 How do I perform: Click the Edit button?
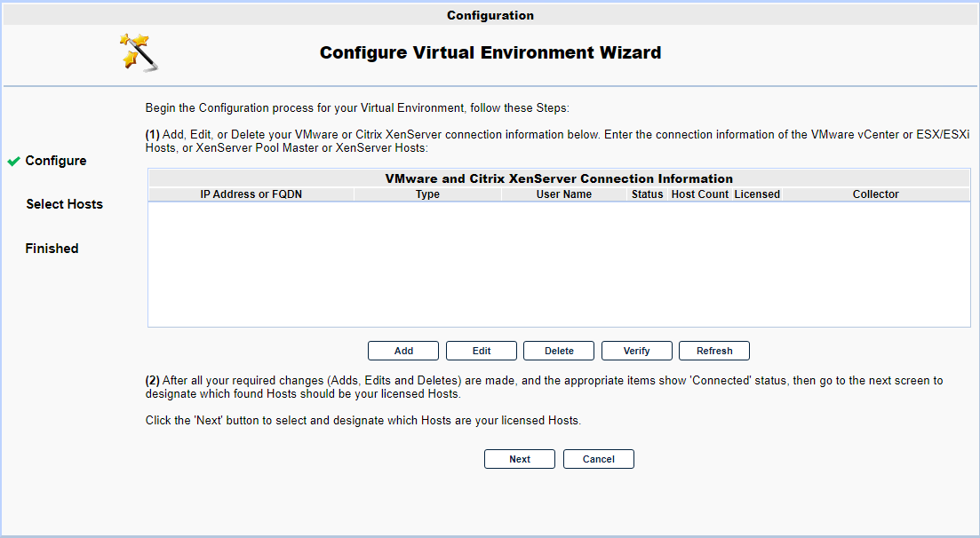(x=481, y=351)
